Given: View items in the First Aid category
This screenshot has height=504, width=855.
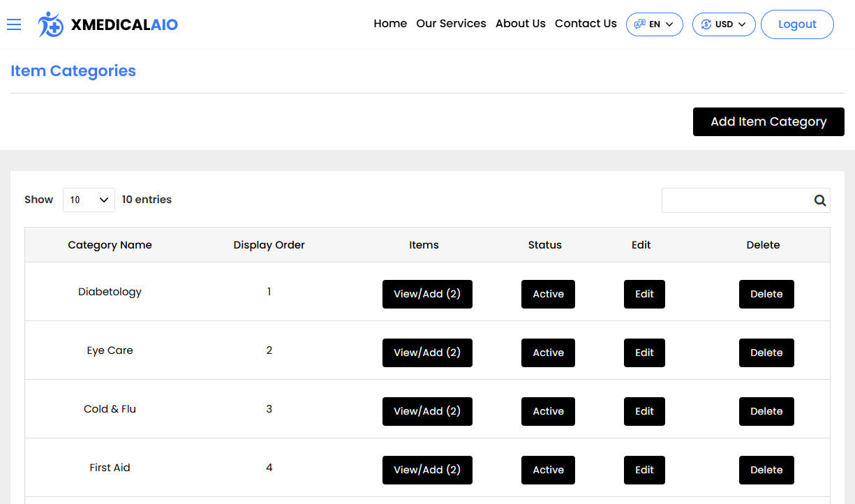Looking at the screenshot, I should [427, 470].
